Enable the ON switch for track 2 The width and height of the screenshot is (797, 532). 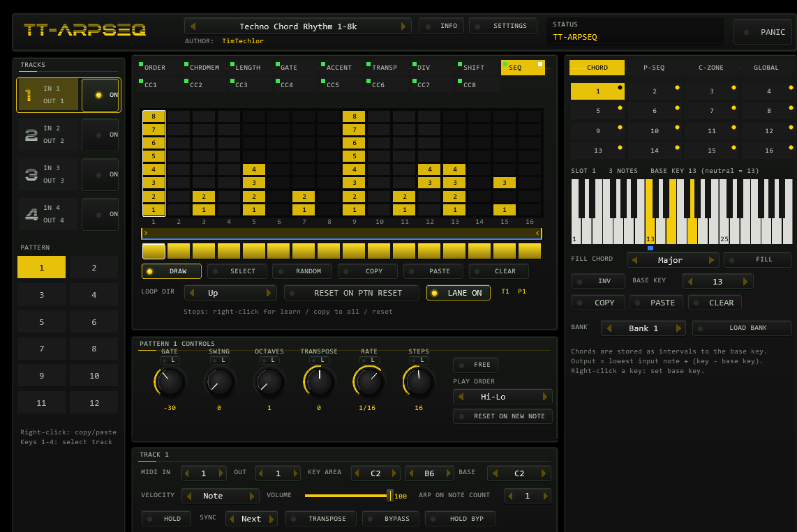coord(100,135)
